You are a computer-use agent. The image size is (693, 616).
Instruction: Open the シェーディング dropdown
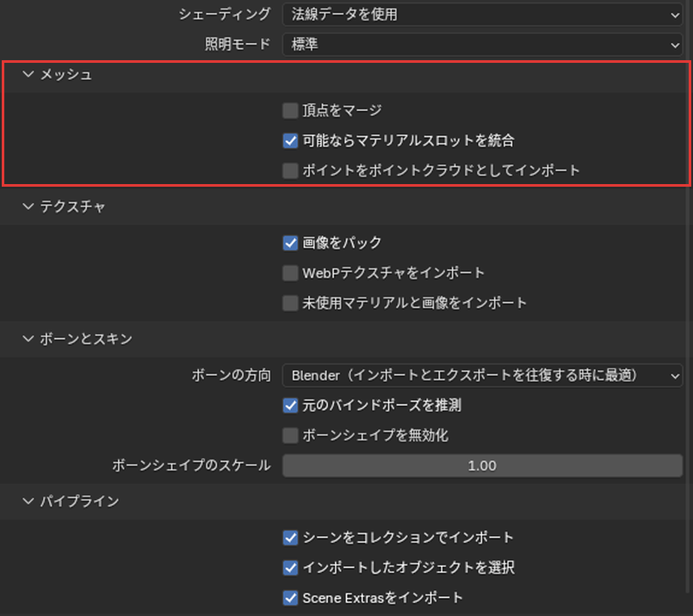(482, 14)
